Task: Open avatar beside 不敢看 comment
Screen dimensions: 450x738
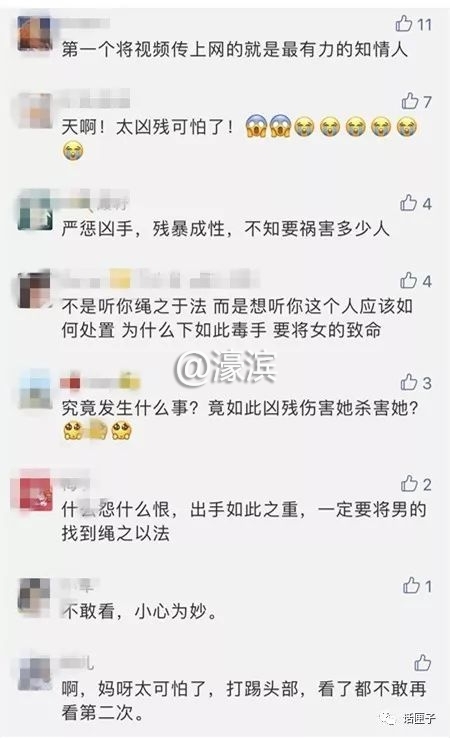Action: pyautogui.click(x=34, y=595)
